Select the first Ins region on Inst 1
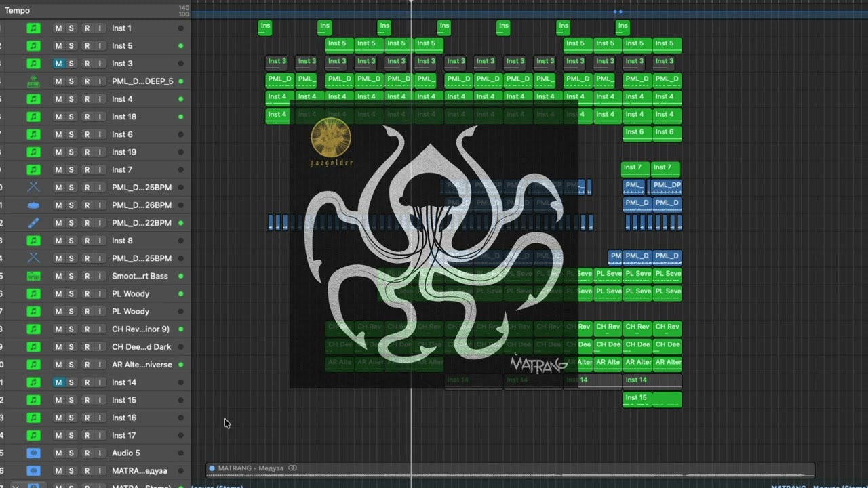Viewport: 868px width, 488px height. click(x=265, y=28)
